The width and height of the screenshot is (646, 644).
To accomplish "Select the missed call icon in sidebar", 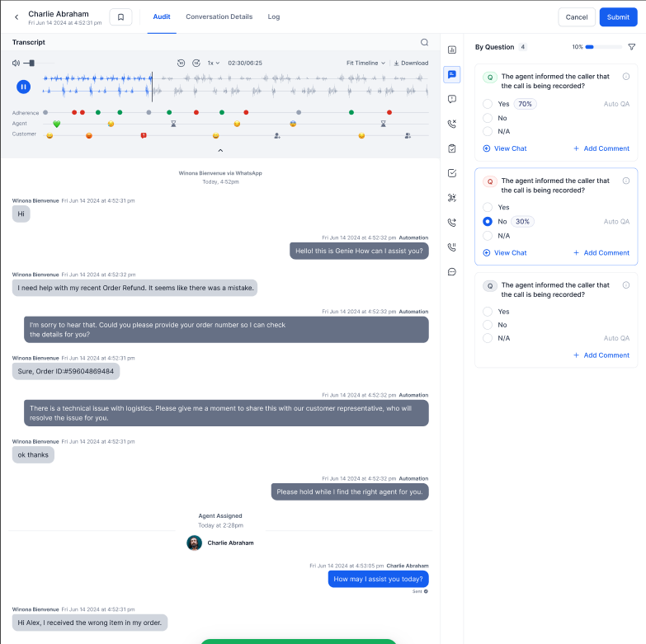I will coord(451,124).
